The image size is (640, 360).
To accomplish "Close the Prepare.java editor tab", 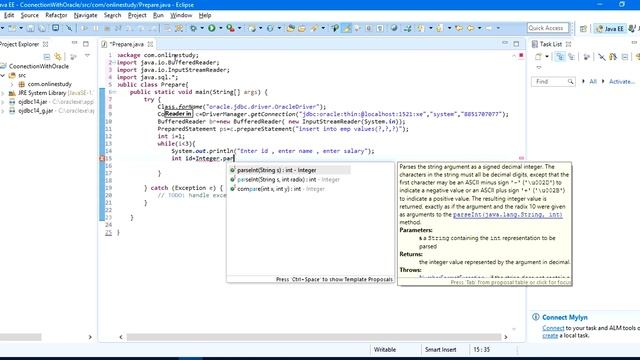I will click(150, 44).
